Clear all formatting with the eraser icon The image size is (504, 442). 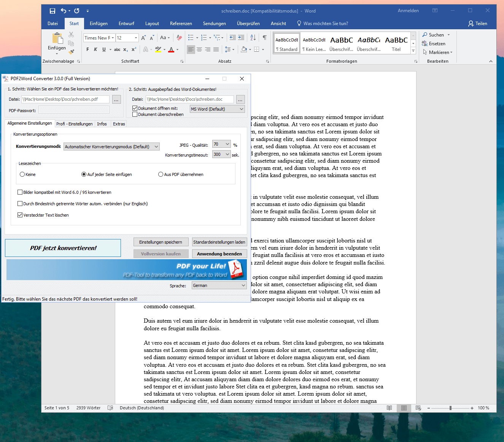click(179, 38)
